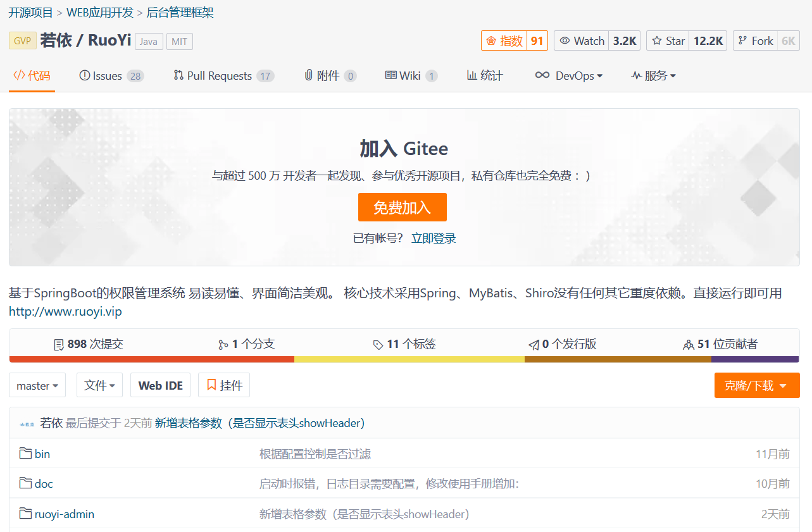Open the Web IDE button
Screen dimensions: 812x532
pos(161,385)
